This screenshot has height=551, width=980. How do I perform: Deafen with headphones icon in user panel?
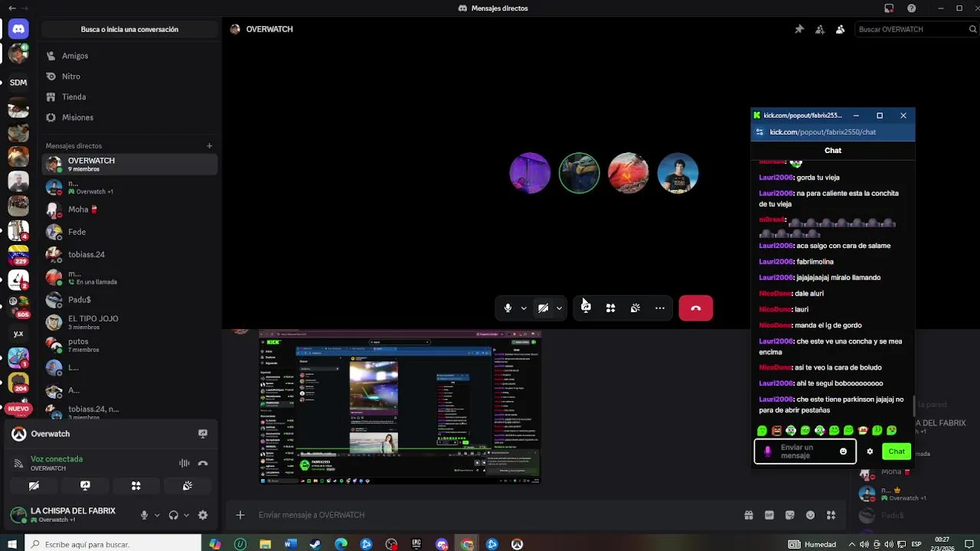tap(174, 515)
